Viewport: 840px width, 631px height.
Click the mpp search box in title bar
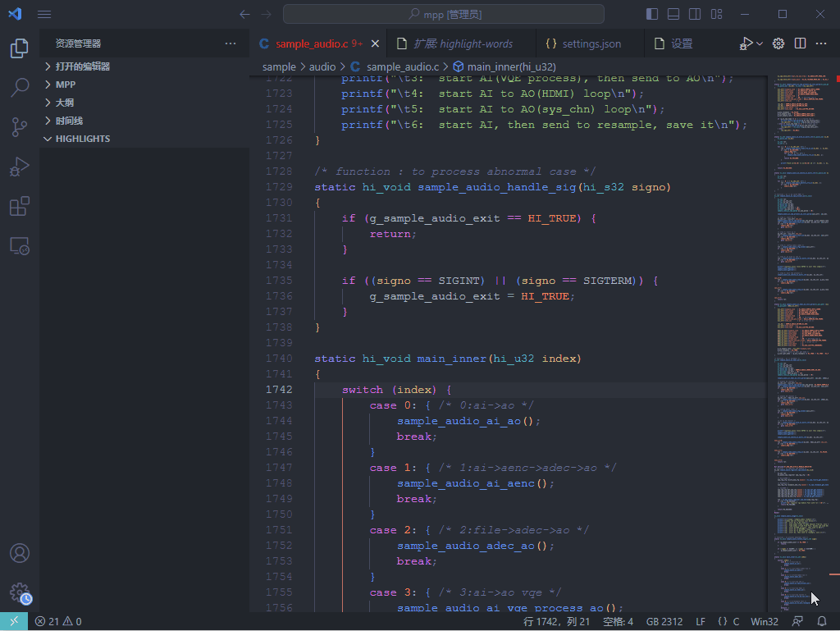tap(444, 14)
